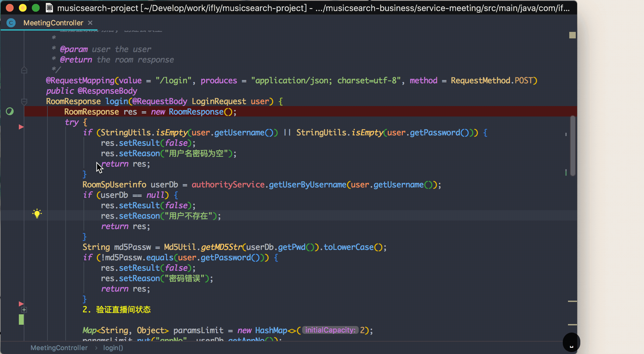644x354 pixels.
Task: Click the breakpoint icon on RoomResponse line
Action: tap(10, 112)
